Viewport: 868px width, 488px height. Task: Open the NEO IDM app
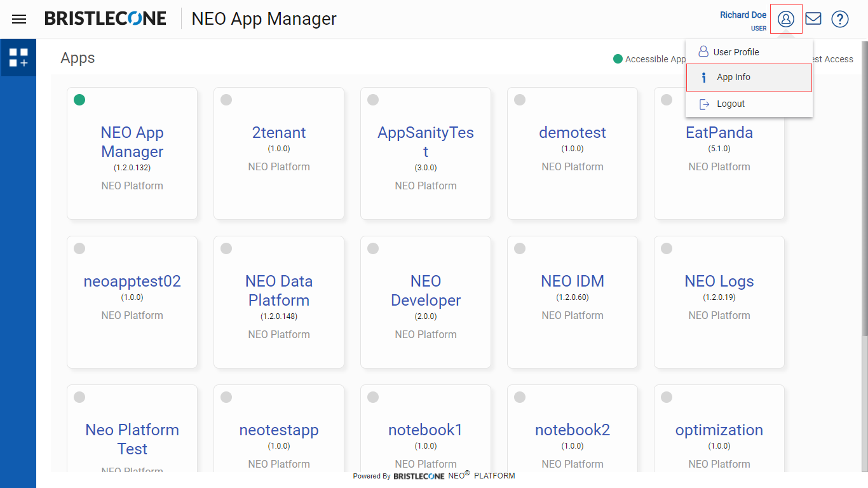[x=573, y=302]
